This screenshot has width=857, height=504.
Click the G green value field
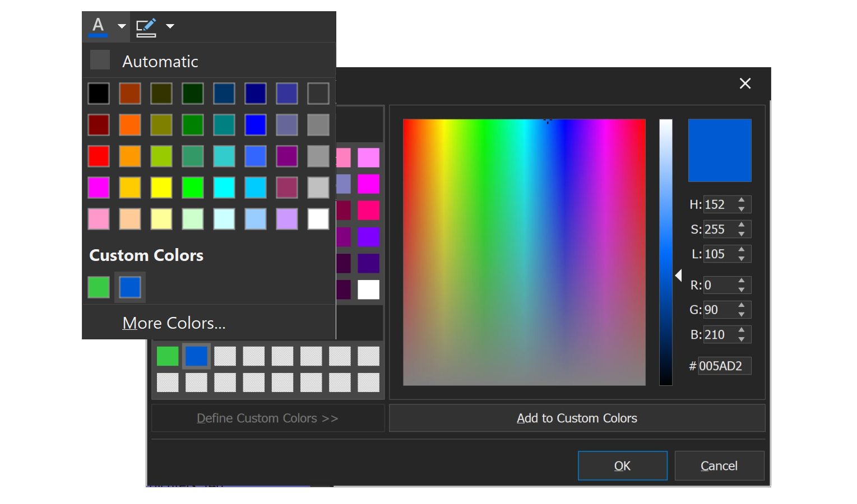click(x=719, y=310)
